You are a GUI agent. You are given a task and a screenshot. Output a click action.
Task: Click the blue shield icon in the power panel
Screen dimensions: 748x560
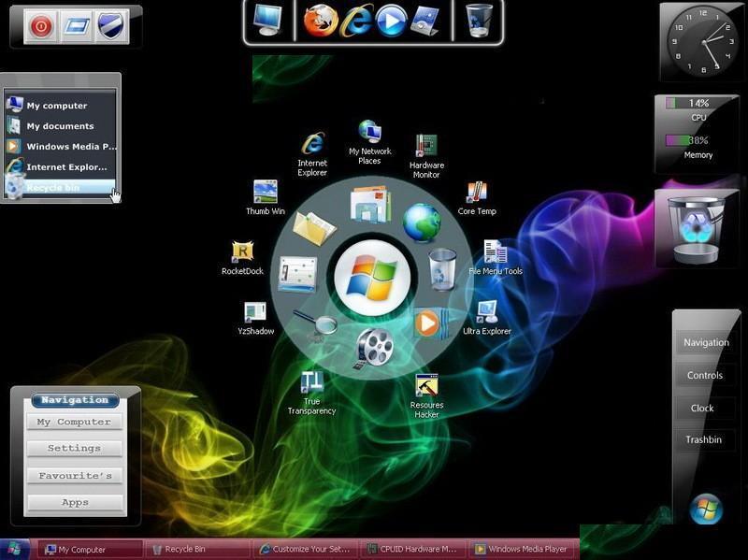point(111,26)
